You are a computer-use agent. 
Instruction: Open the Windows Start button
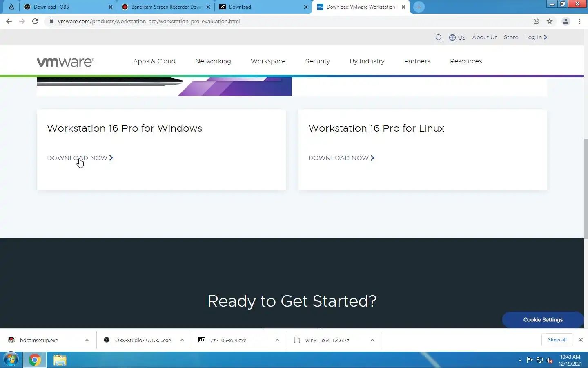(11, 360)
